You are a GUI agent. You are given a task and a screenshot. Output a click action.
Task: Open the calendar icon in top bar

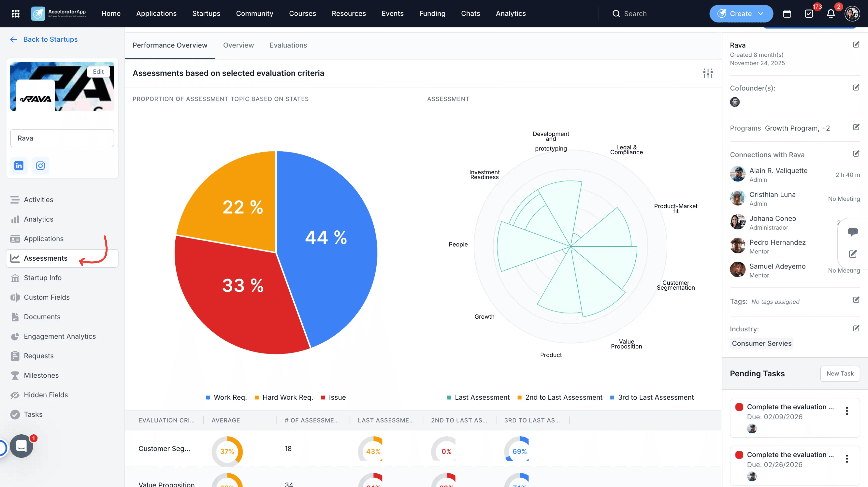click(x=787, y=13)
